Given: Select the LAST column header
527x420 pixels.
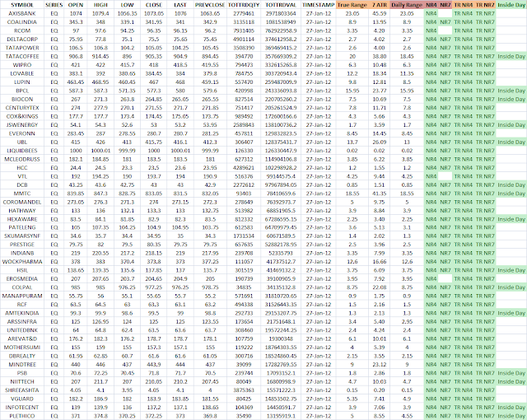Looking at the screenshot, I should coord(180,5).
